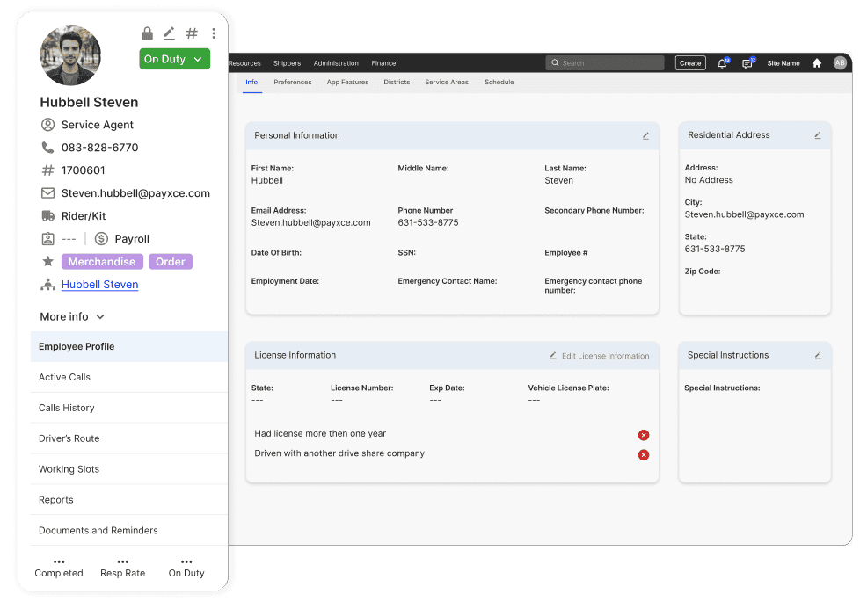Switch to the Districts tab
The height and width of the screenshot is (616, 860).
point(397,83)
